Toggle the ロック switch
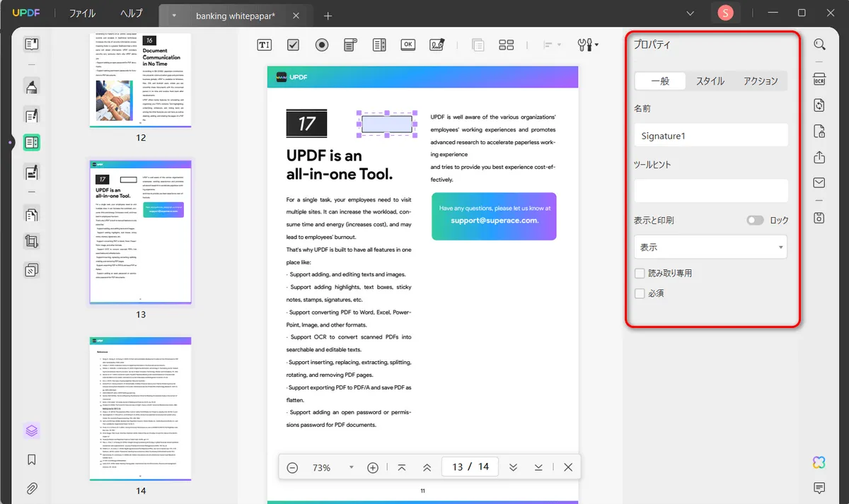 [755, 221]
